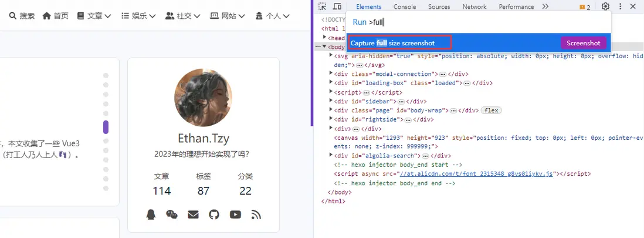Open the 文章 dropdown menu
This screenshot has height=238, width=644.
pyautogui.click(x=94, y=16)
